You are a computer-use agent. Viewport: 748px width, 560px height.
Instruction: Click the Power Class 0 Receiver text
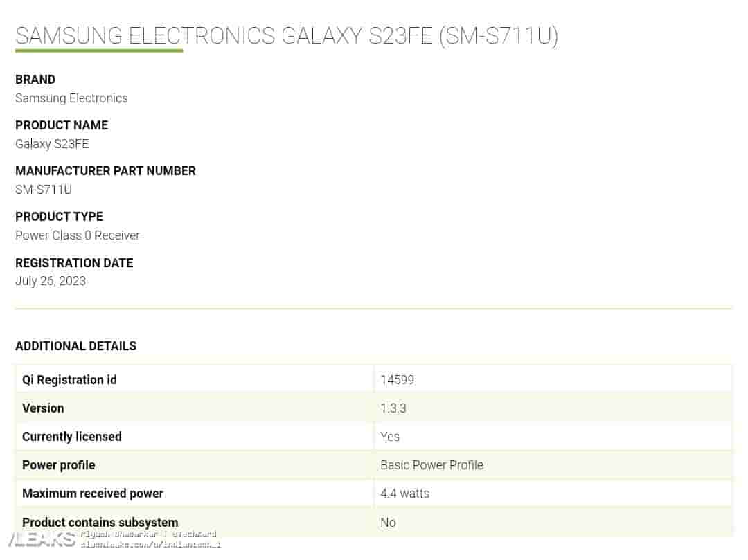point(78,235)
